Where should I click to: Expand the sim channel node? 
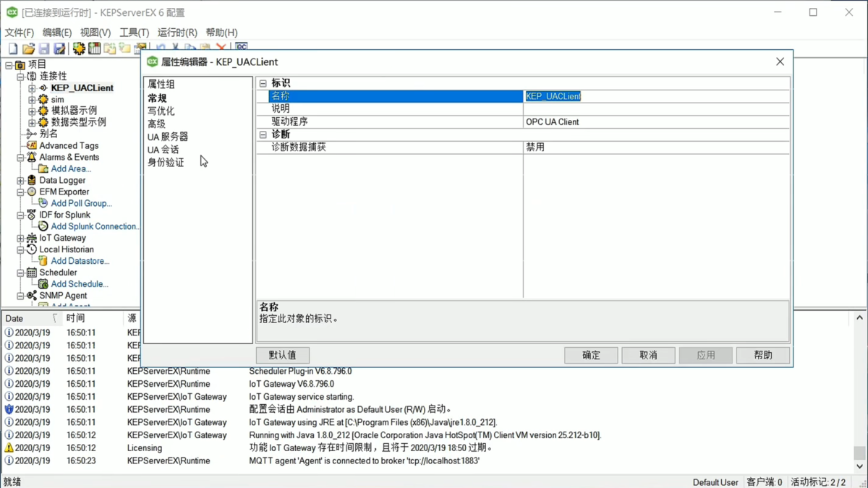pos(32,100)
